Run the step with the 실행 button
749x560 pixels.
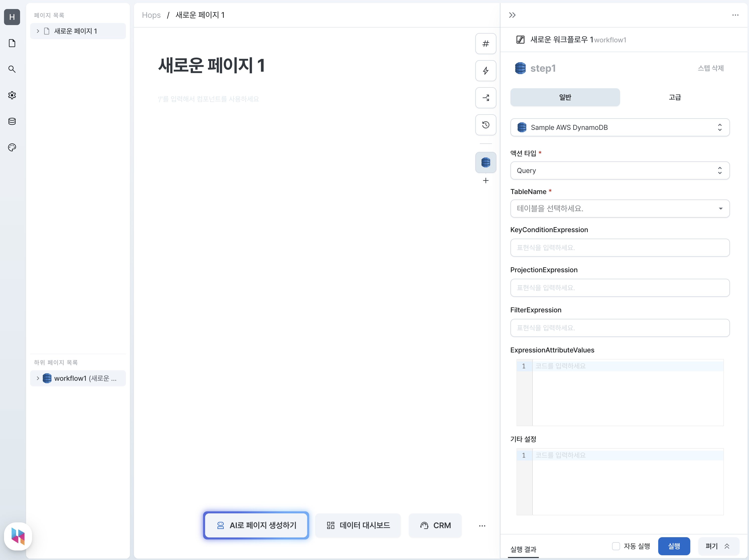point(674,546)
